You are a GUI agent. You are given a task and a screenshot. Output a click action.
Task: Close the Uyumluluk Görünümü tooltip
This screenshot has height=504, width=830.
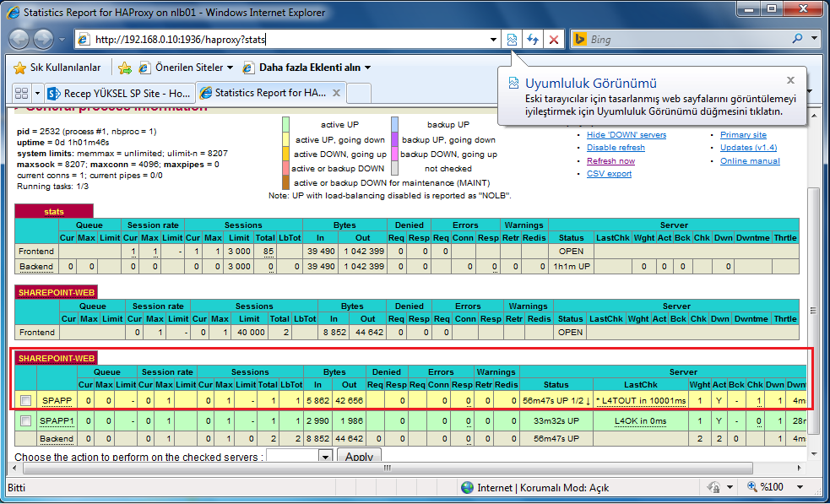tap(790, 80)
